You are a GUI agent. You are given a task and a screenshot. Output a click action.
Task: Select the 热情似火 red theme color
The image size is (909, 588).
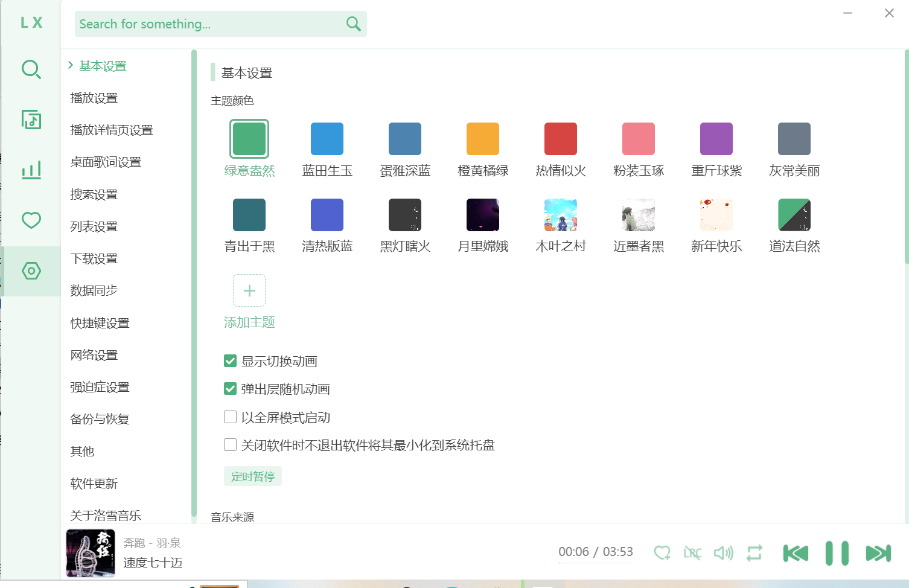561,139
